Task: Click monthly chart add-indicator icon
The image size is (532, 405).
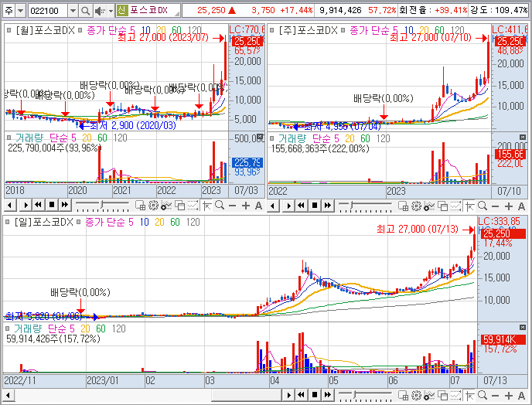Action: tap(166, 206)
